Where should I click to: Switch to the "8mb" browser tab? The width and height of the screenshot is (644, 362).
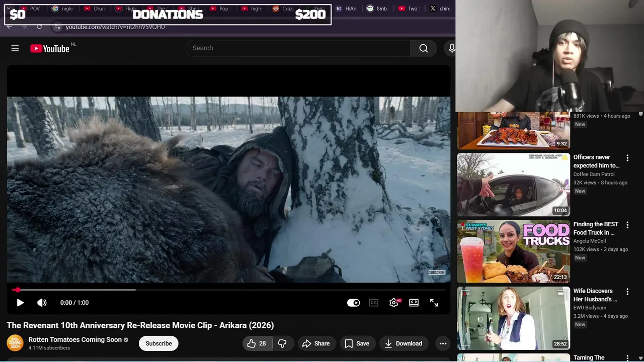click(x=377, y=9)
